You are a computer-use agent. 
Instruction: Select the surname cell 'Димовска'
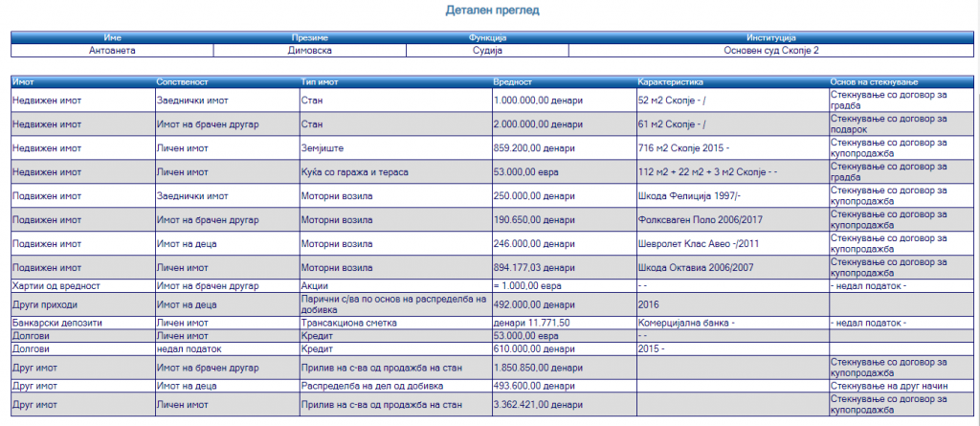click(x=309, y=50)
